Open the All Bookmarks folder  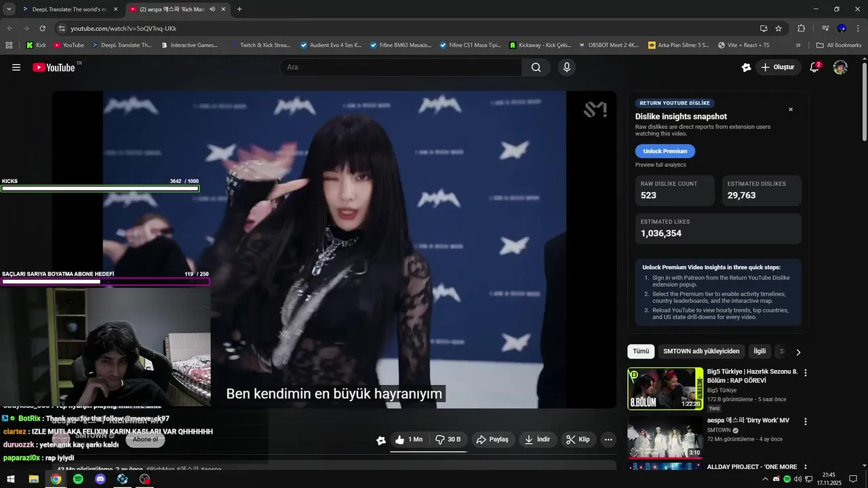point(839,45)
